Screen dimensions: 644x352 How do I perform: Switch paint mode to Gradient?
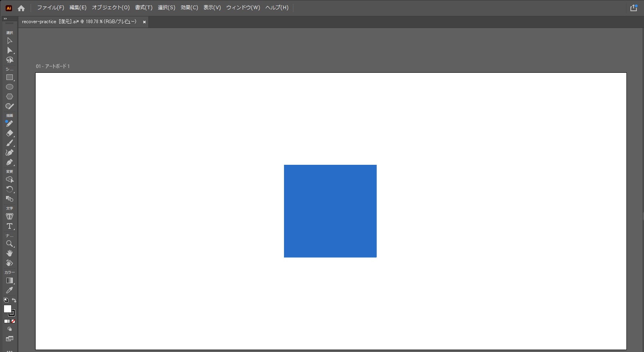click(10, 321)
